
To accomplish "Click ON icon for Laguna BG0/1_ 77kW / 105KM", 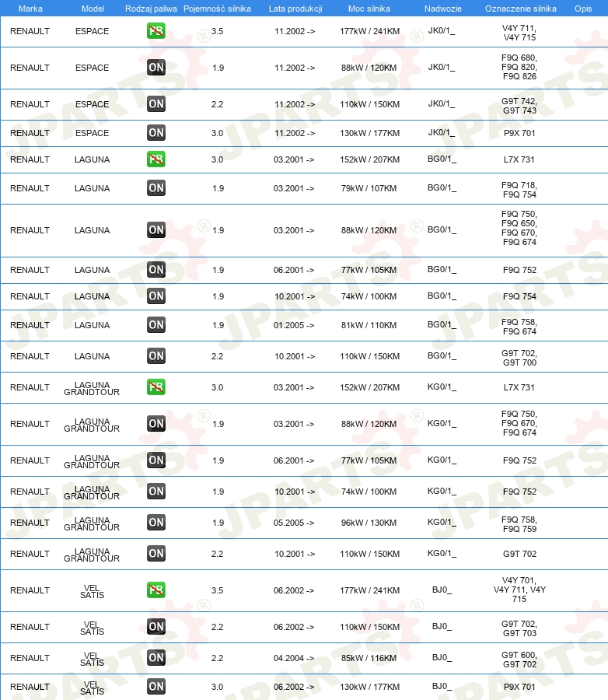I will tap(155, 270).
